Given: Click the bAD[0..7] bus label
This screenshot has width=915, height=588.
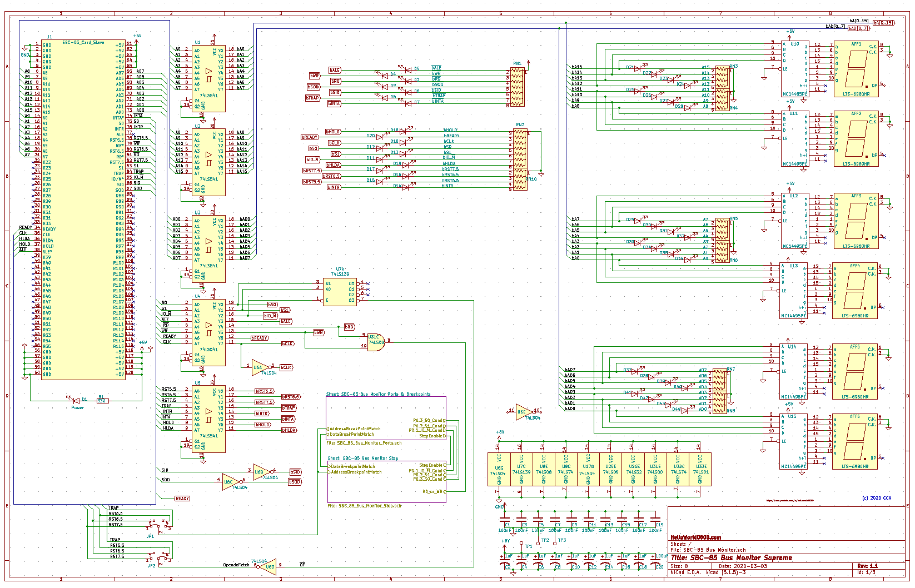Looking at the screenshot, I should (x=859, y=28).
